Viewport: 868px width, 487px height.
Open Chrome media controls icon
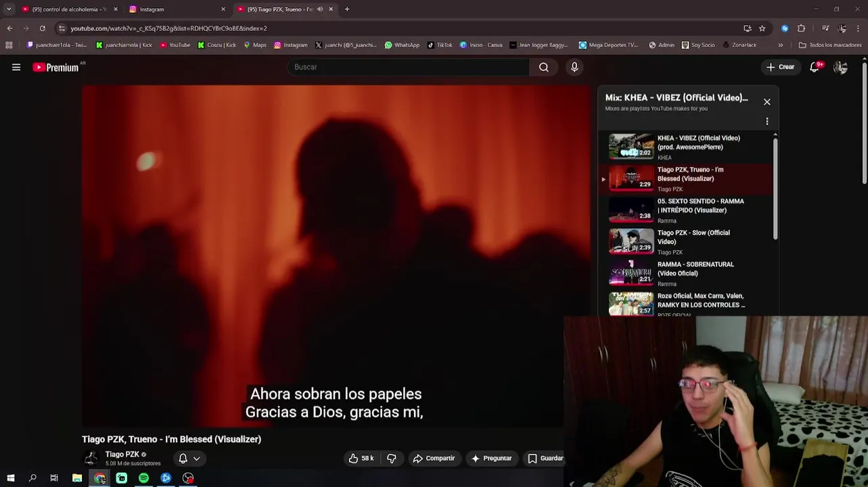825,28
